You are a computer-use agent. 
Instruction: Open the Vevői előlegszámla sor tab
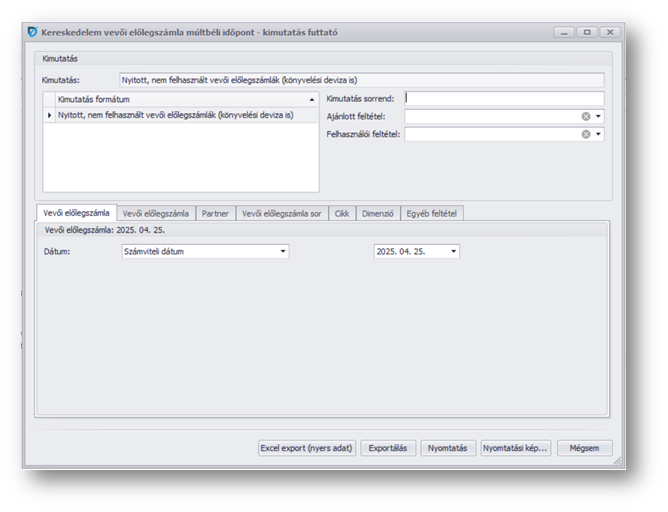281,213
